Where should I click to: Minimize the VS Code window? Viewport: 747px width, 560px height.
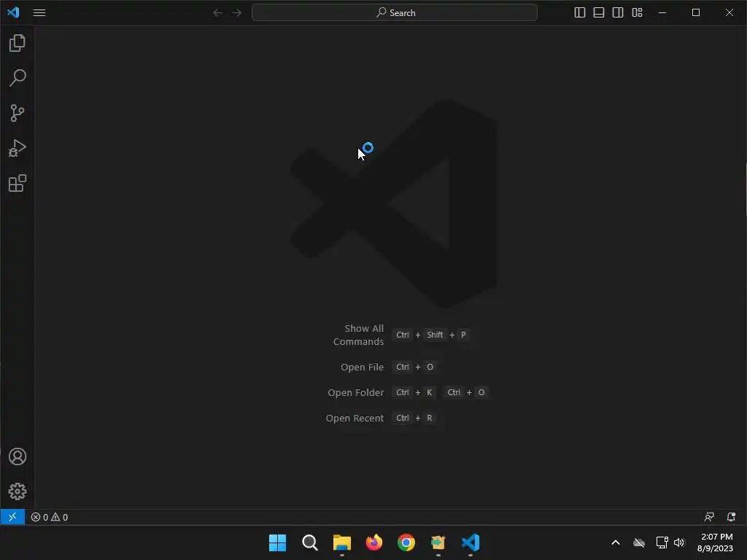[x=662, y=13]
